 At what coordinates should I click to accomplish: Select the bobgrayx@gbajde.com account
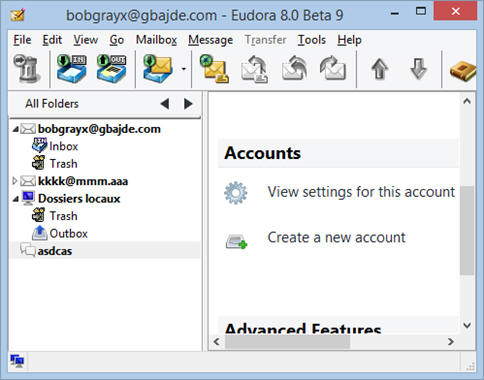point(99,129)
